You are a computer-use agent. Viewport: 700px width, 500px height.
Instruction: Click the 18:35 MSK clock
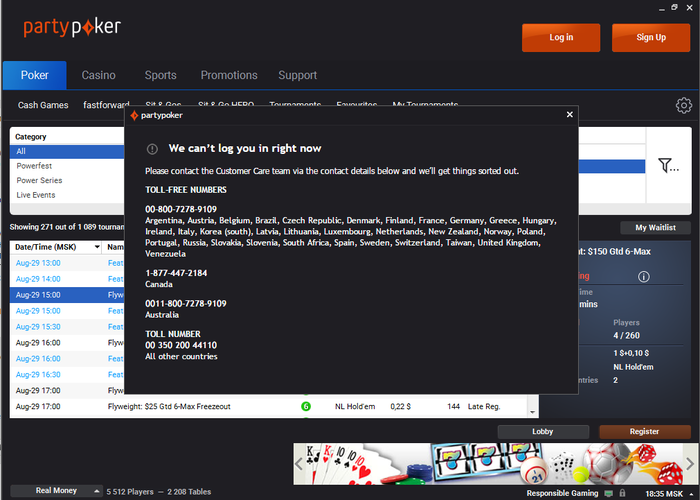pos(664,494)
